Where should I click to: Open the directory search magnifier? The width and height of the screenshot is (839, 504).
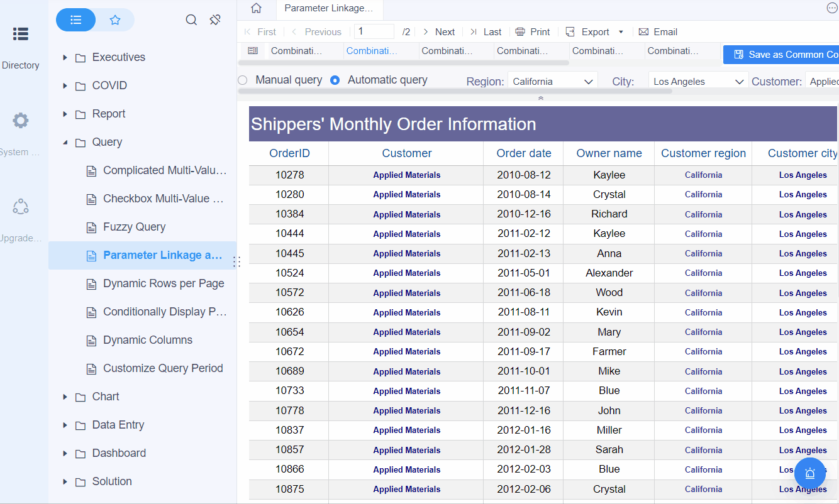coord(191,20)
